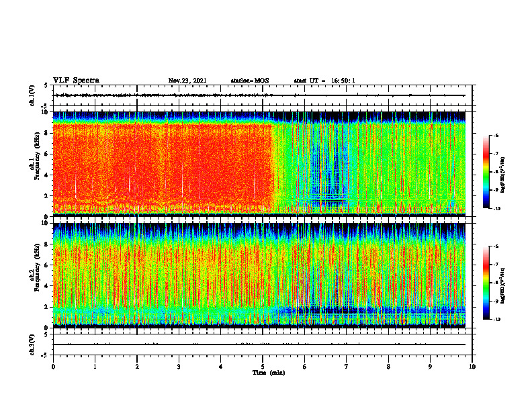Click time axis tick label "3"

(179, 367)
